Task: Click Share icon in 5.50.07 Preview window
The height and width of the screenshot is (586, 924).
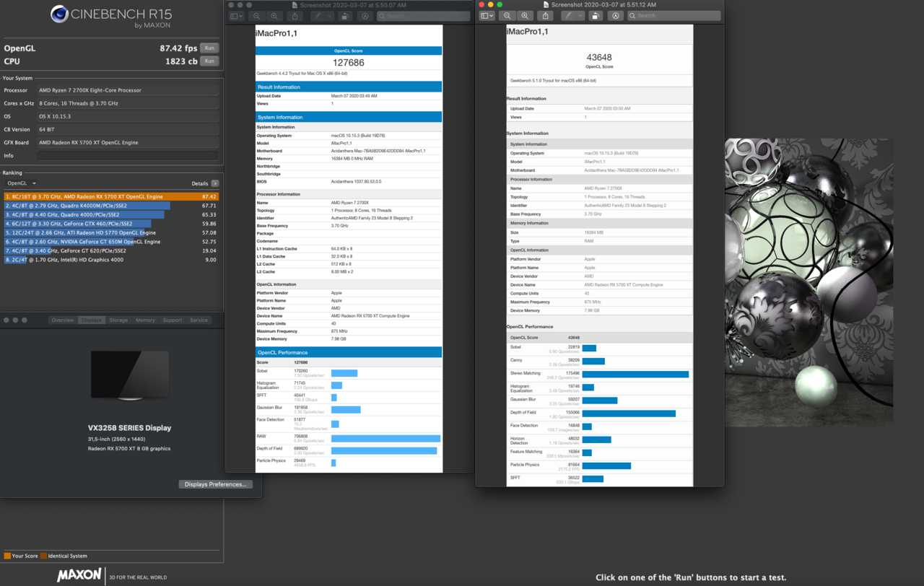Action: [295, 16]
